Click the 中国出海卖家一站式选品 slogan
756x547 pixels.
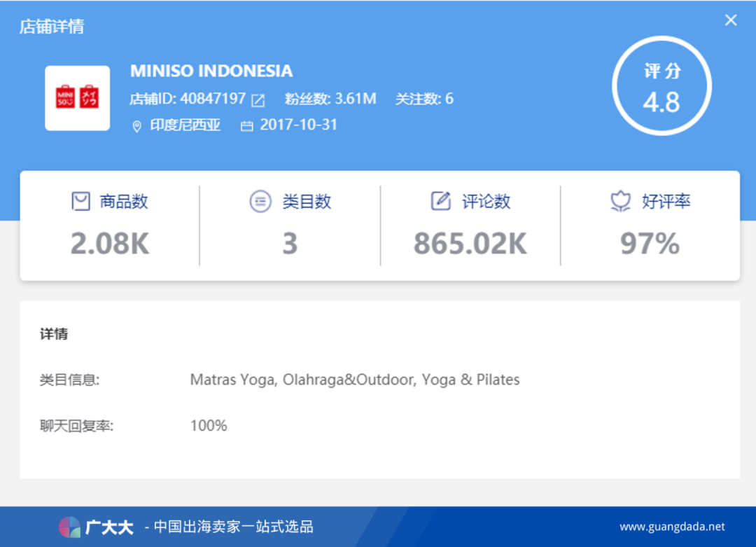coord(233,527)
